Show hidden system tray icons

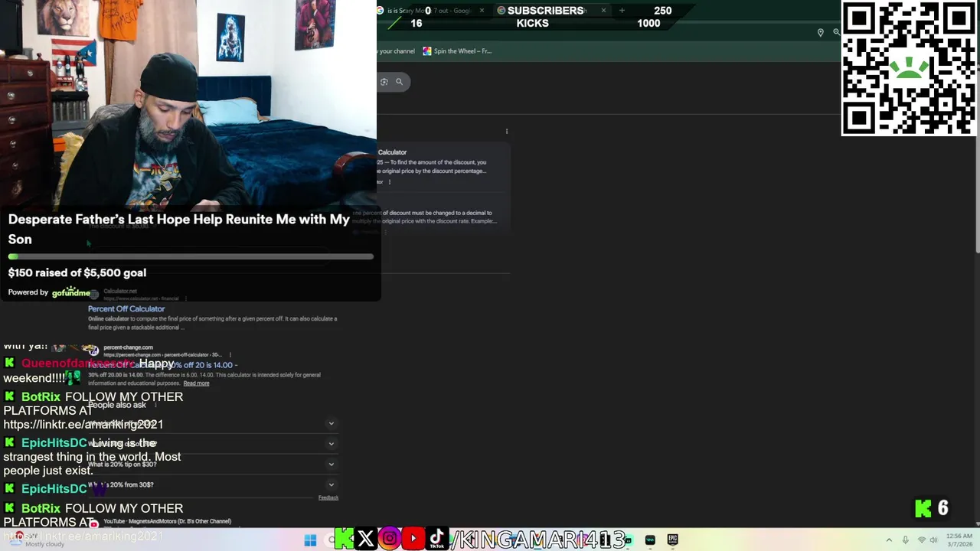coord(889,540)
